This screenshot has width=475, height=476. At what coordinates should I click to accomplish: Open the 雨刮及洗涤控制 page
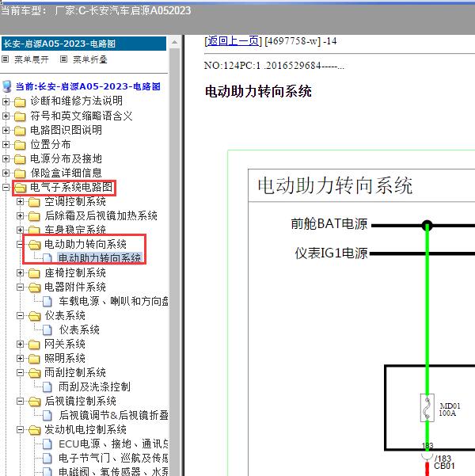(95, 387)
